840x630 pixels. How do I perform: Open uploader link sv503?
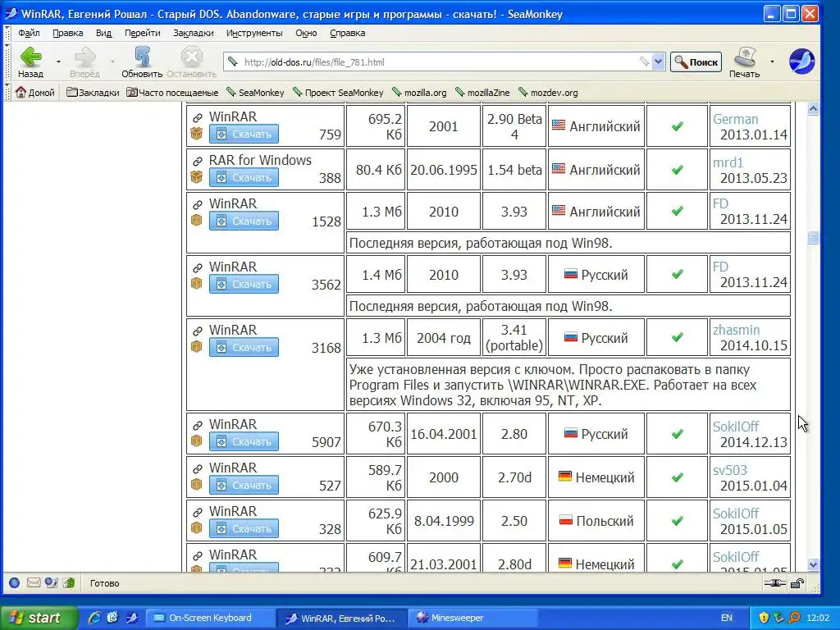point(729,470)
